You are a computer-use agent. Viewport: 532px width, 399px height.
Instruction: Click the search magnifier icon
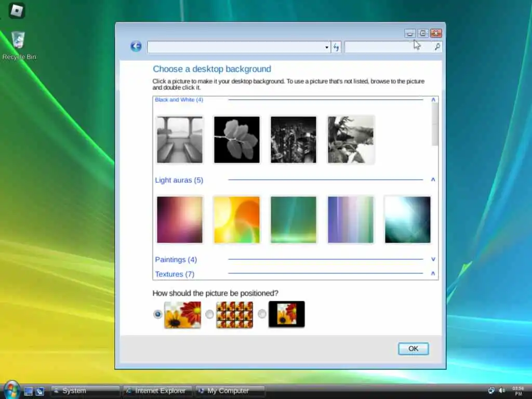[x=437, y=46]
